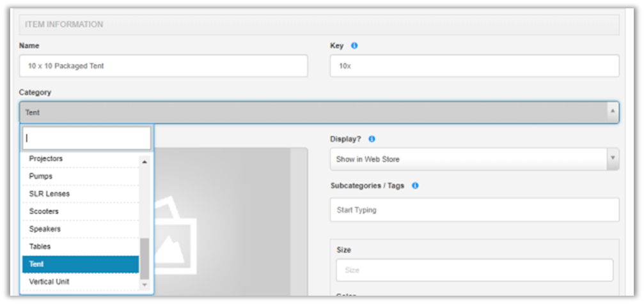644x304 pixels.
Task: Click the Key input field
Action: pyautogui.click(x=474, y=66)
